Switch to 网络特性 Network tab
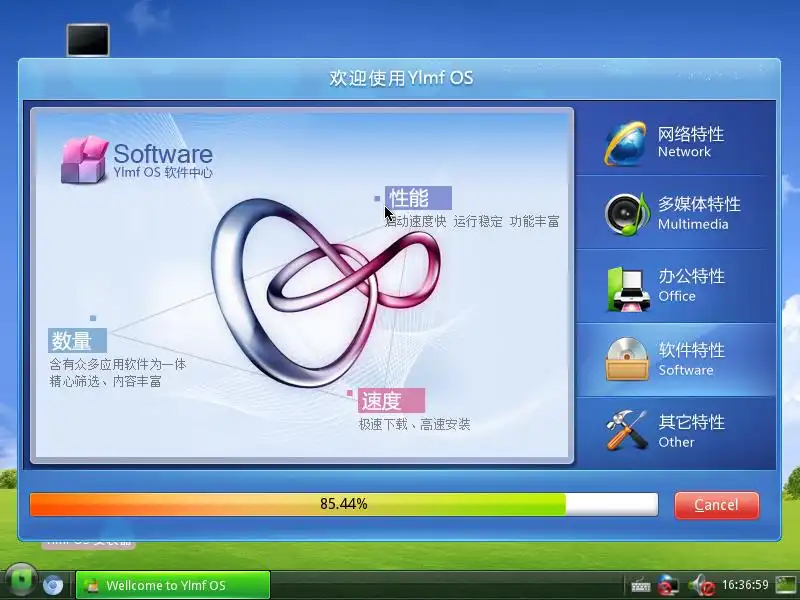 pyautogui.click(x=676, y=138)
